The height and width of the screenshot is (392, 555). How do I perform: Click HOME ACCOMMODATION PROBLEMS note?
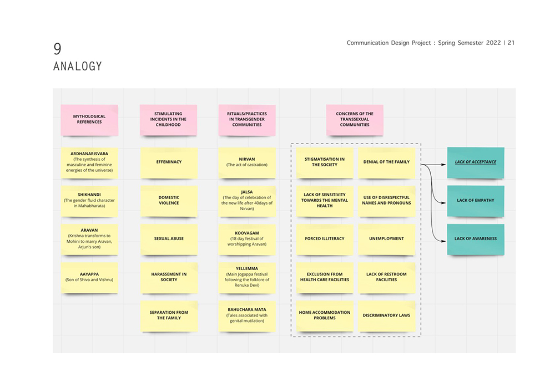[x=325, y=315]
